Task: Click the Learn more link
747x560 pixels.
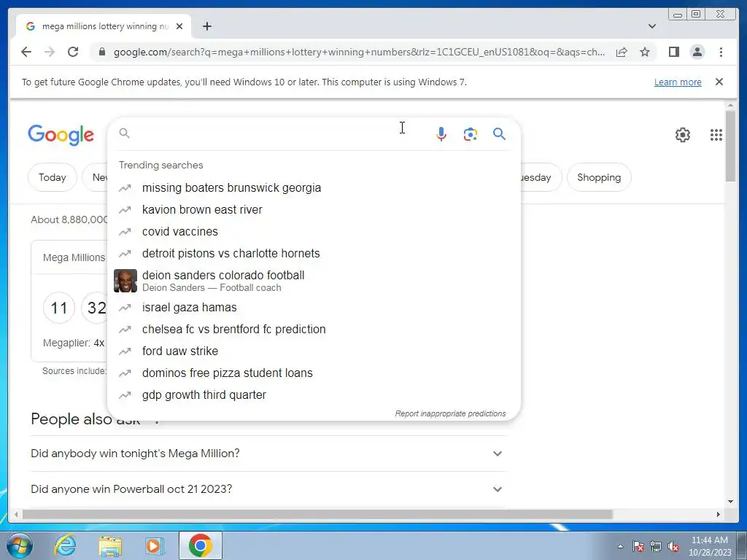Action: 678,82
